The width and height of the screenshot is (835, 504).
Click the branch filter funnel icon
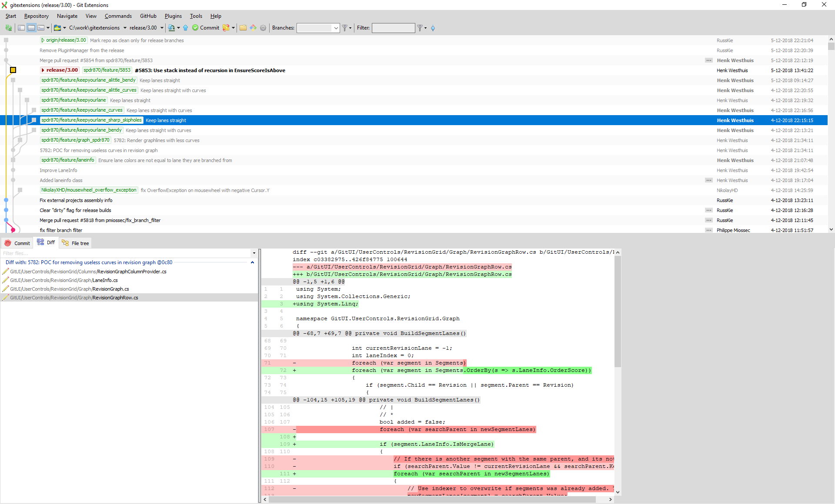point(345,28)
